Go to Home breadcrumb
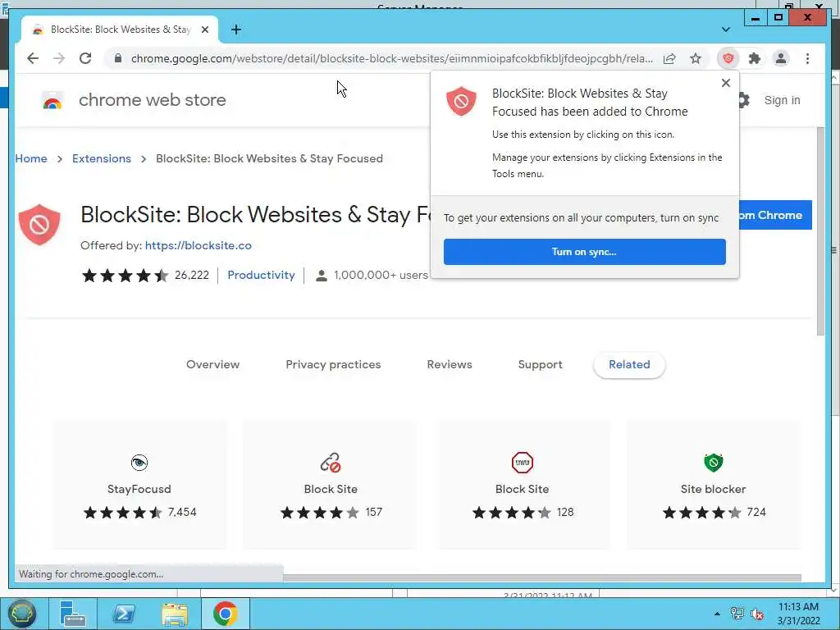Viewport: 840px width, 630px height. pos(31,158)
